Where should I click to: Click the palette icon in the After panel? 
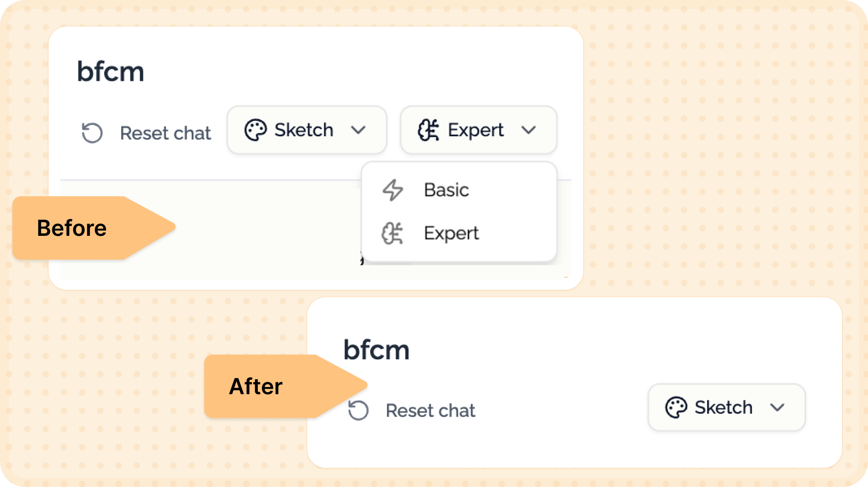pos(676,407)
